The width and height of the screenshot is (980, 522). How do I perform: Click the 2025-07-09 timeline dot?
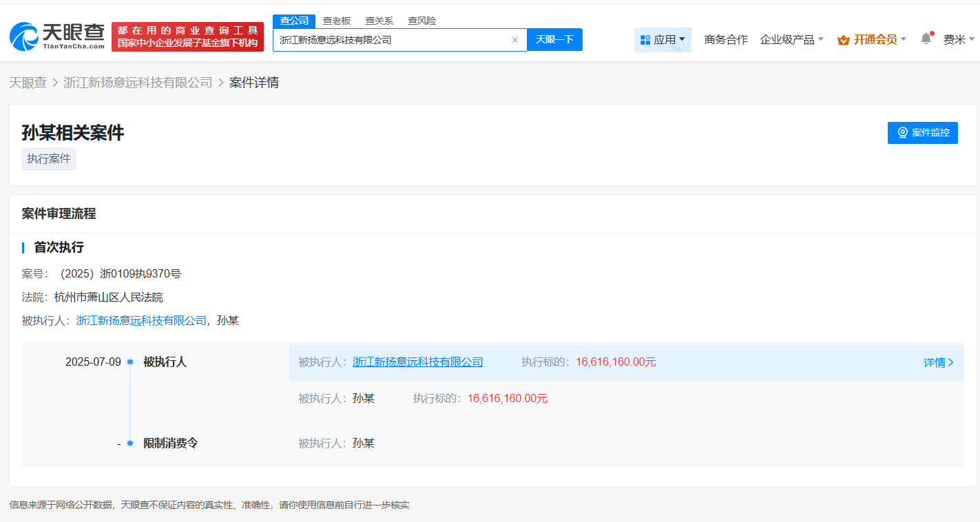click(130, 362)
